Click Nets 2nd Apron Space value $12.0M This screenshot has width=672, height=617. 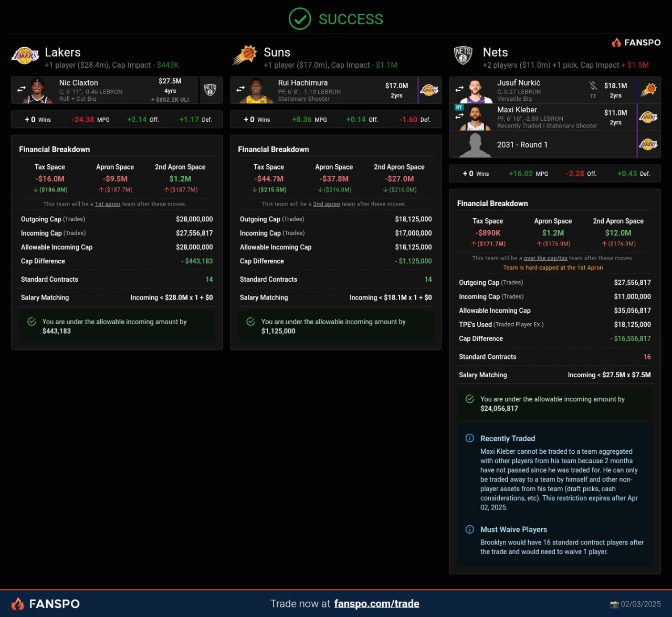point(618,233)
